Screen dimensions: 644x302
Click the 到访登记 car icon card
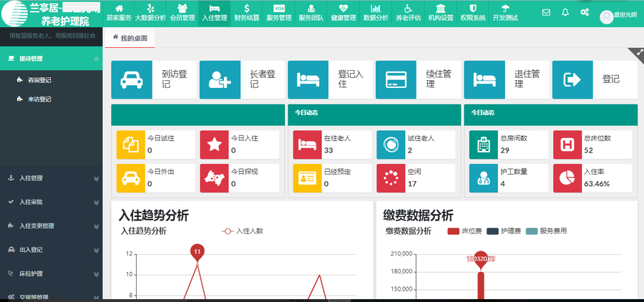132,79
